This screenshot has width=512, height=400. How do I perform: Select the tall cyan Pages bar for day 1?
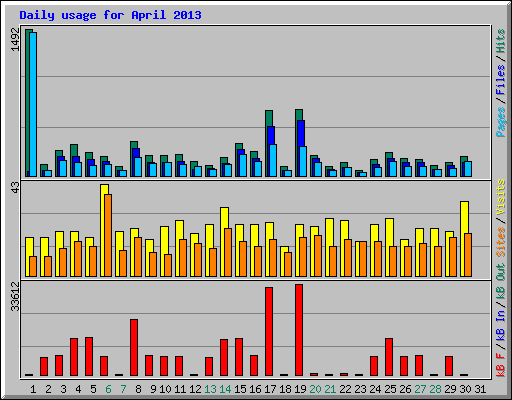tap(33, 104)
